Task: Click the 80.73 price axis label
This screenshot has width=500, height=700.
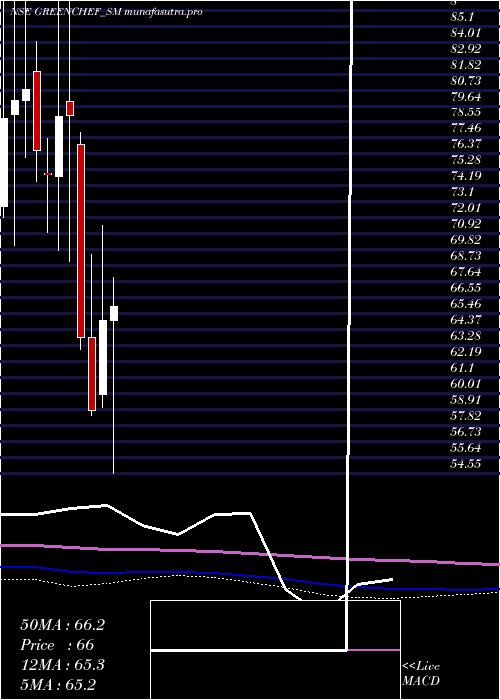Action: point(466,81)
